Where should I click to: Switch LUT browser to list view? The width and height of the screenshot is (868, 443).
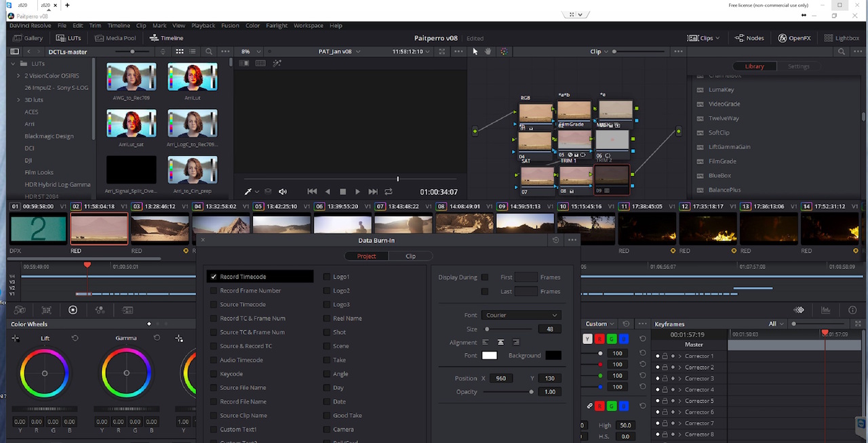coord(194,51)
